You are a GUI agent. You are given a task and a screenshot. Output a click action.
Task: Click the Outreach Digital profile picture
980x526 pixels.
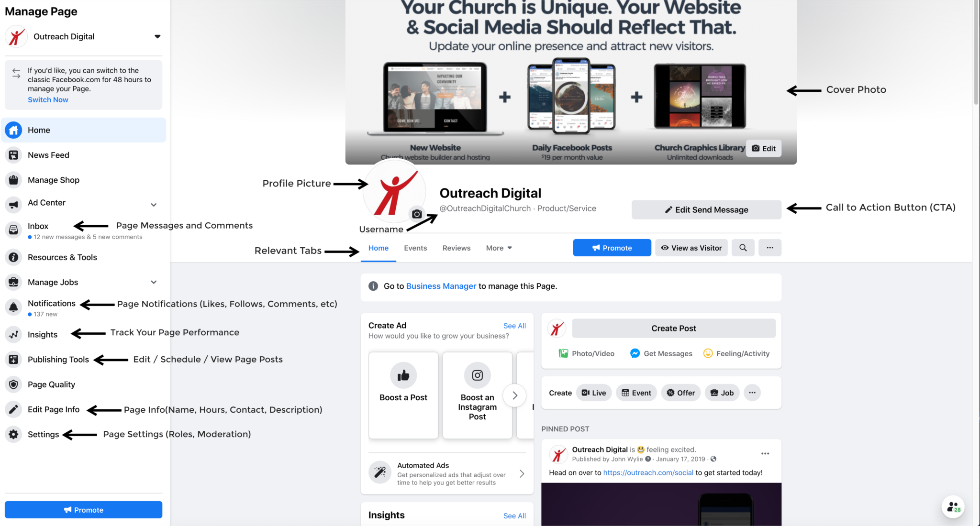click(394, 191)
